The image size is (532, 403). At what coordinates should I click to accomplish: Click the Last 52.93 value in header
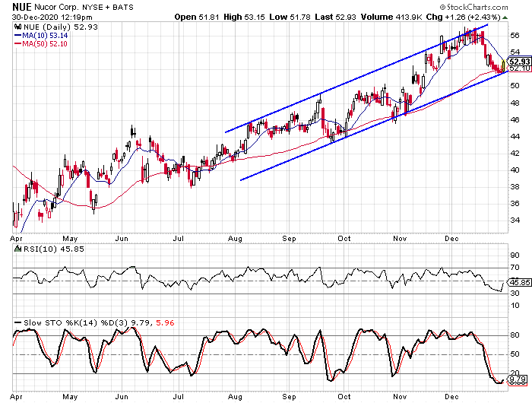point(335,17)
